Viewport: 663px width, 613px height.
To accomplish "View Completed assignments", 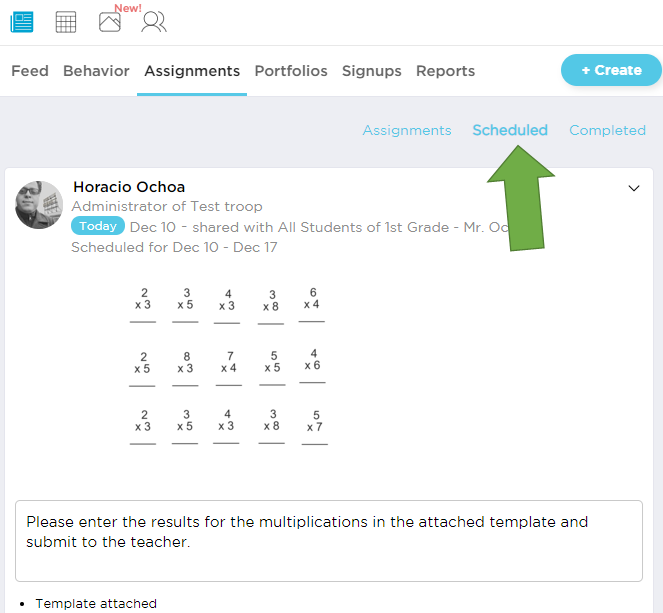I will pyautogui.click(x=607, y=130).
